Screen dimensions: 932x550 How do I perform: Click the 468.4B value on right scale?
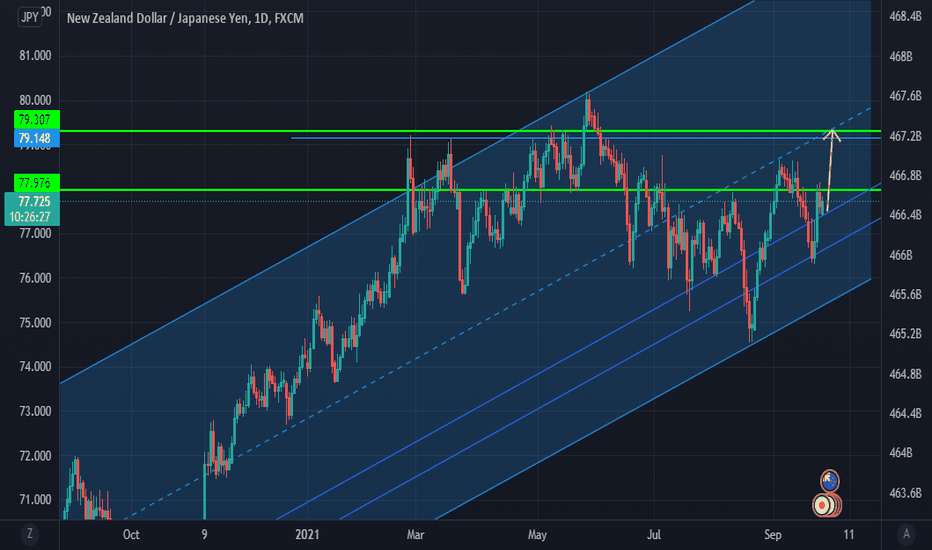pos(905,17)
